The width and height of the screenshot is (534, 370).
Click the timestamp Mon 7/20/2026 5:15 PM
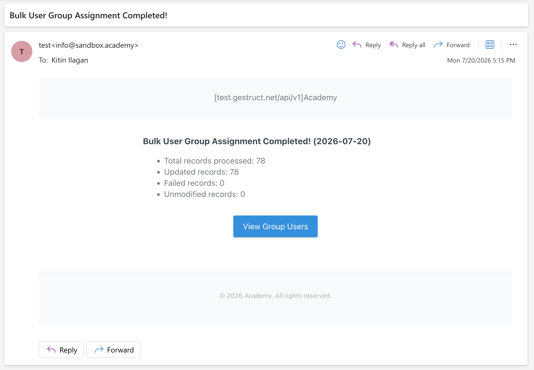click(x=481, y=61)
